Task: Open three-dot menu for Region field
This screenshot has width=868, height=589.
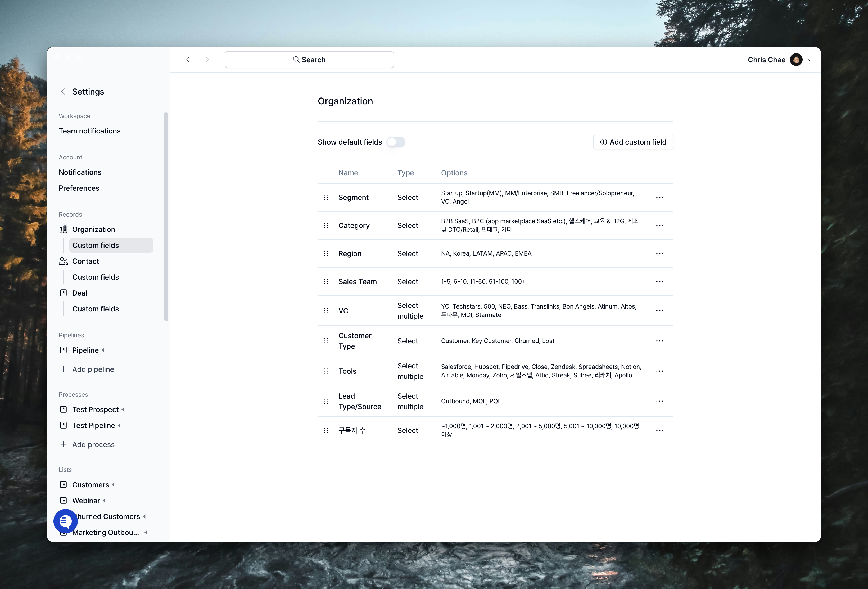Action: pyautogui.click(x=659, y=253)
